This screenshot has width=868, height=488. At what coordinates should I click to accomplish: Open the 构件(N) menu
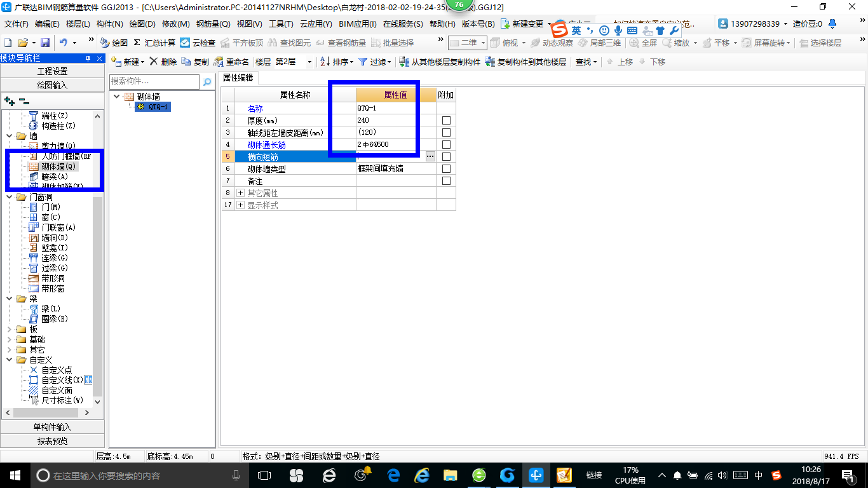pos(110,24)
